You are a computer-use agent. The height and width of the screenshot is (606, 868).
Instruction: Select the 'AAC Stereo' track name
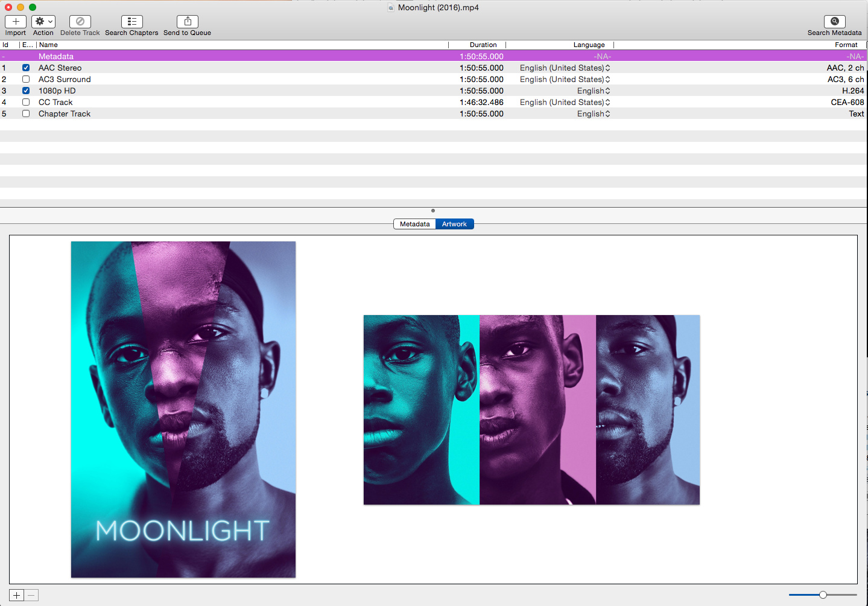pyautogui.click(x=60, y=68)
